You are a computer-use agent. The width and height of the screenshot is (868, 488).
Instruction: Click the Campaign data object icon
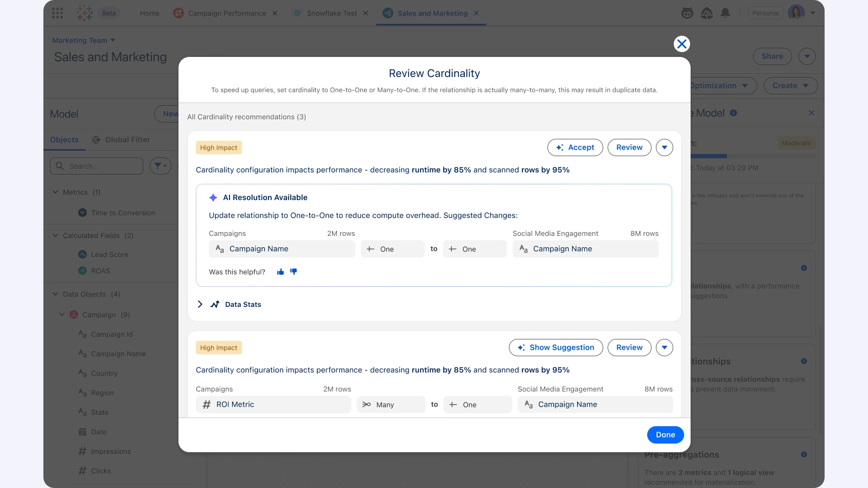74,314
